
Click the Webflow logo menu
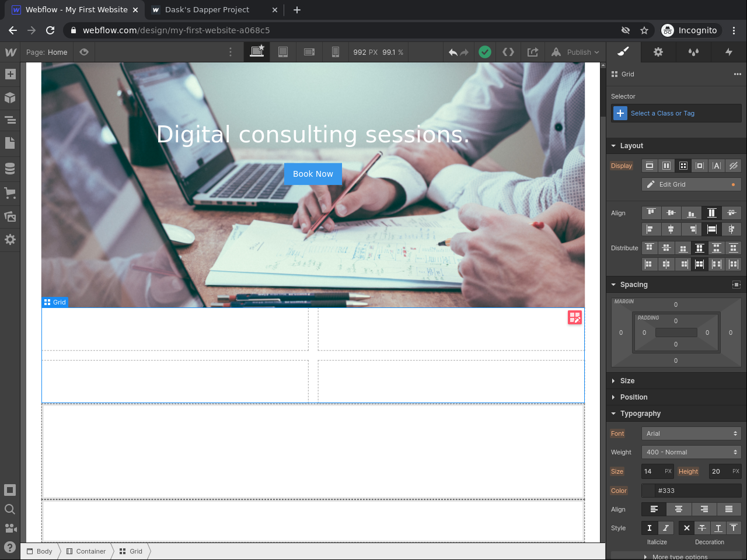pos(11,52)
